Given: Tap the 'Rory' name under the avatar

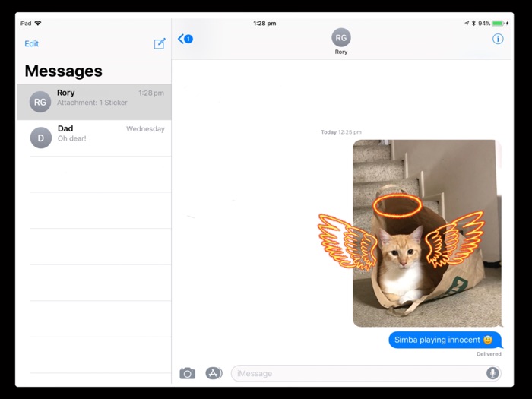Looking at the screenshot, I should 341,52.
